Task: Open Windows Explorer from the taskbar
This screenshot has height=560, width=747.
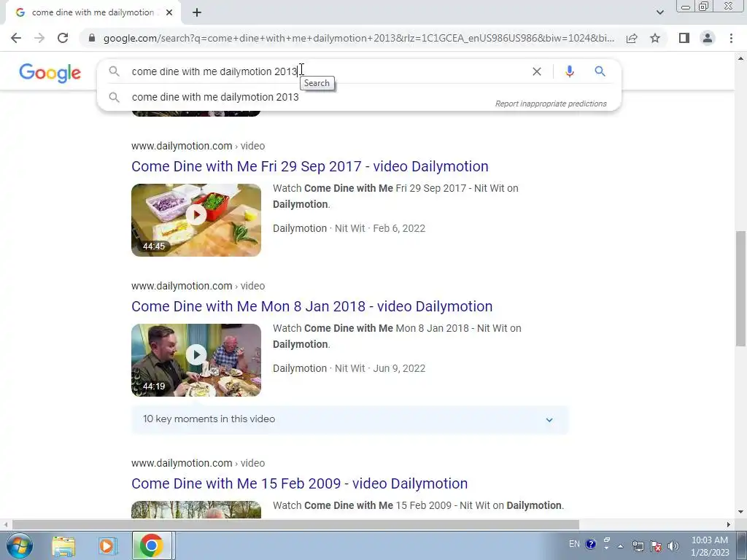Action: tap(63, 545)
